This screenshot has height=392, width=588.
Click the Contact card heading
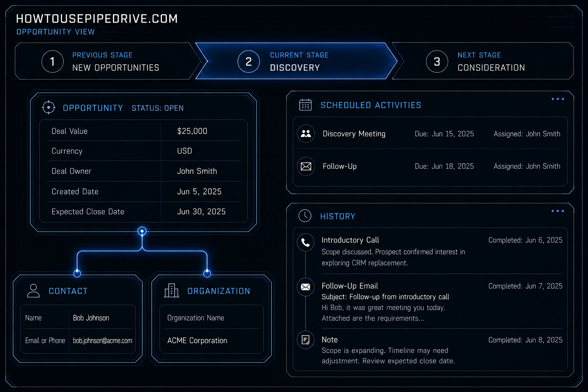(x=68, y=291)
